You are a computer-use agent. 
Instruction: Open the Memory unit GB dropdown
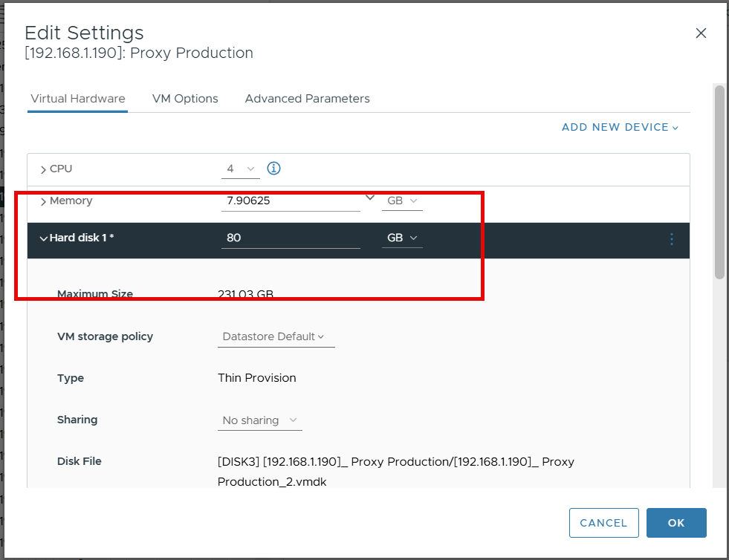[x=402, y=201]
